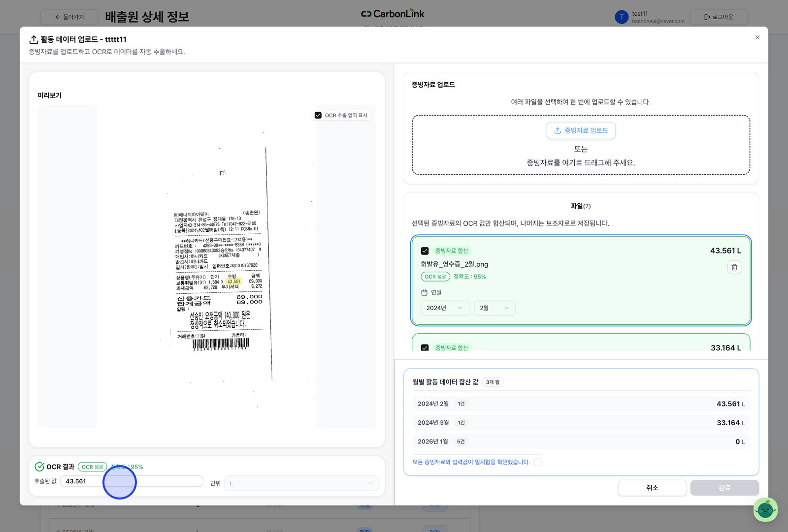Click the 취소 button
788x532 pixels.
pos(652,488)
